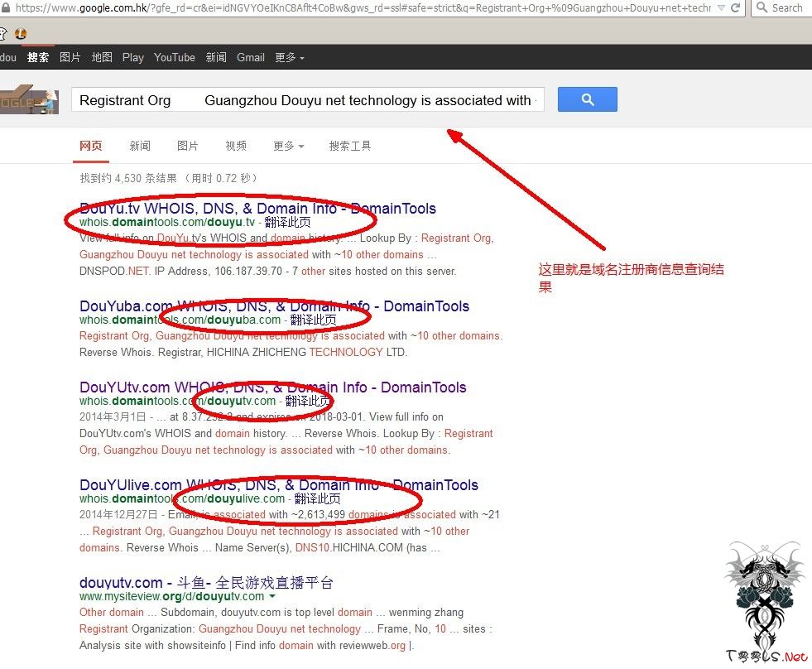Open the douyutv.com 斗鱼 全民游戏直播平台 result
The width and height of the screenshot is (812, 669).
[x=206, y=582]
